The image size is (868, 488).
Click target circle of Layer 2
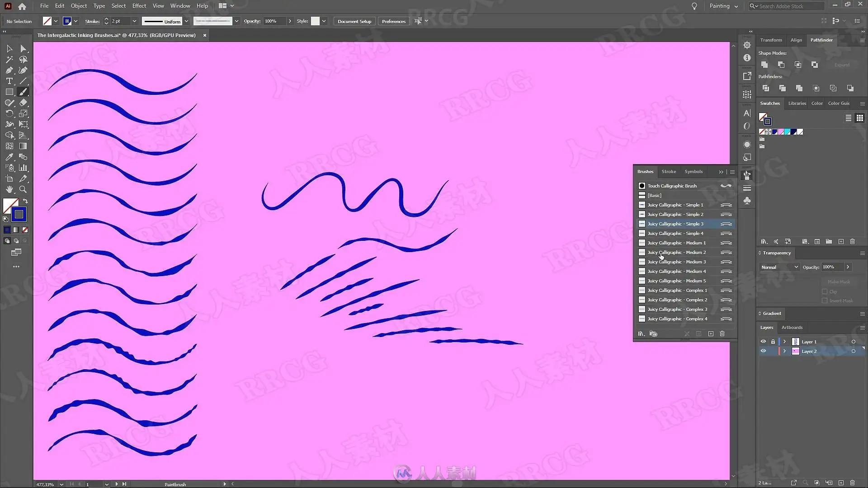click(x=854, y=351)
